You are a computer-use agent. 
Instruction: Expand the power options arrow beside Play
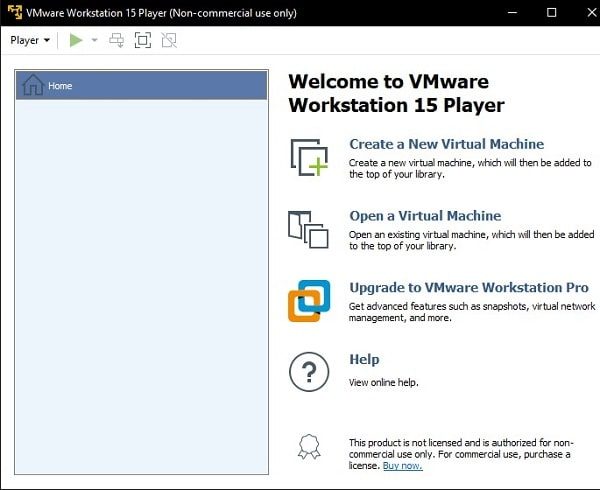(x=95, y=40)
